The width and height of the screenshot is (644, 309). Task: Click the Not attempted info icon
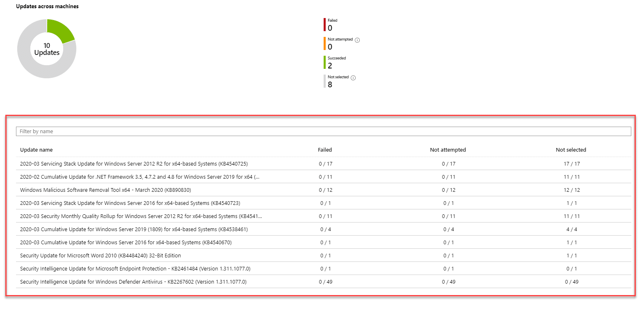pos(357,40)
